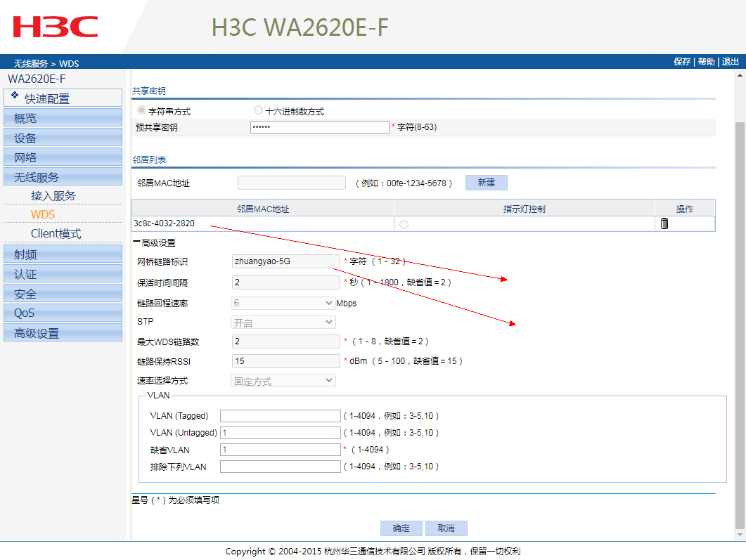The height and width of the screenshot is (560, 746).
Task: Click the vertical scrollbar thumb
Action: (740, 325)
